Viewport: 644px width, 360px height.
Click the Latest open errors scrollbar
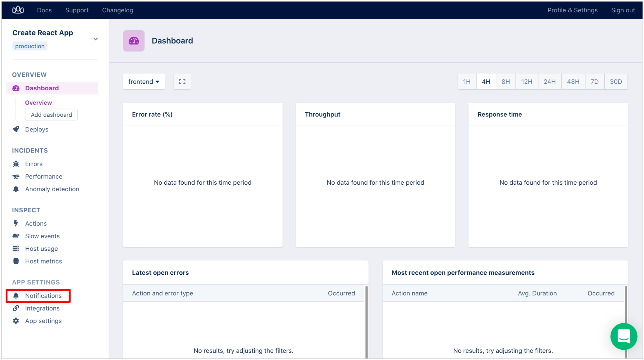(x=366, y=322)
